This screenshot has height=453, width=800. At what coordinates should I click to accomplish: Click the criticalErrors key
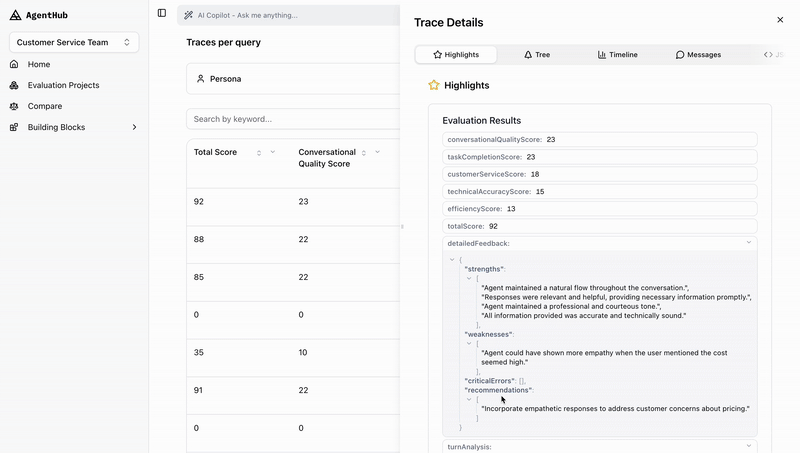click(489, 381)
